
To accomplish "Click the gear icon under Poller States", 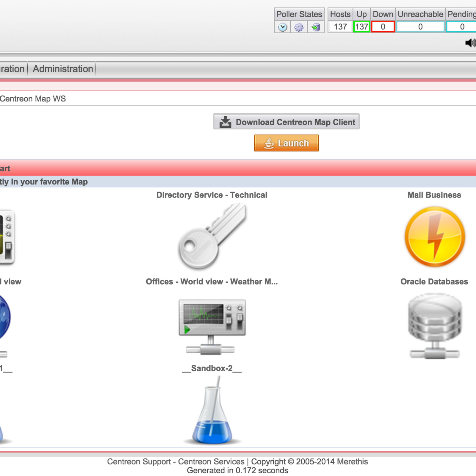I will (x=299, y=27).
